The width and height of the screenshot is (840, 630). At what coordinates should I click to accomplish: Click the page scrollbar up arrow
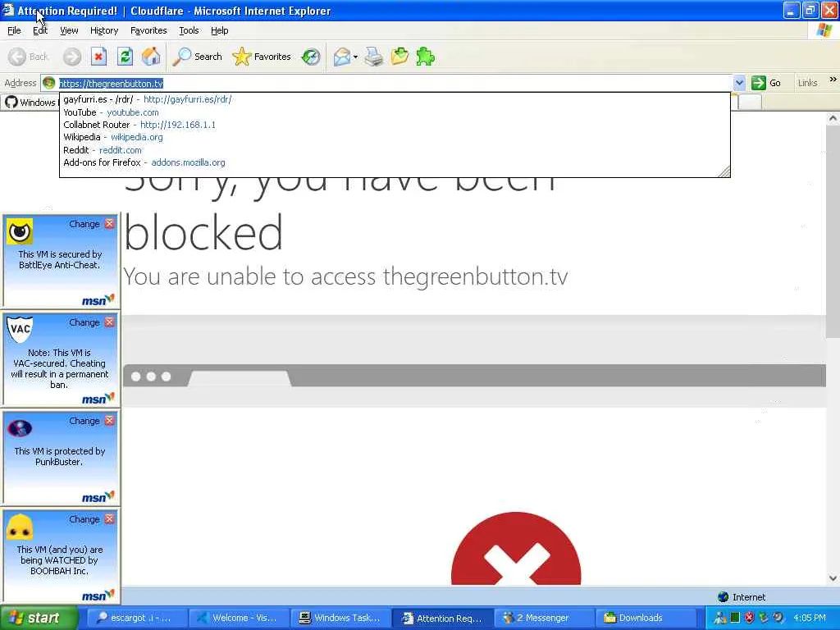[x=833, y=119]
